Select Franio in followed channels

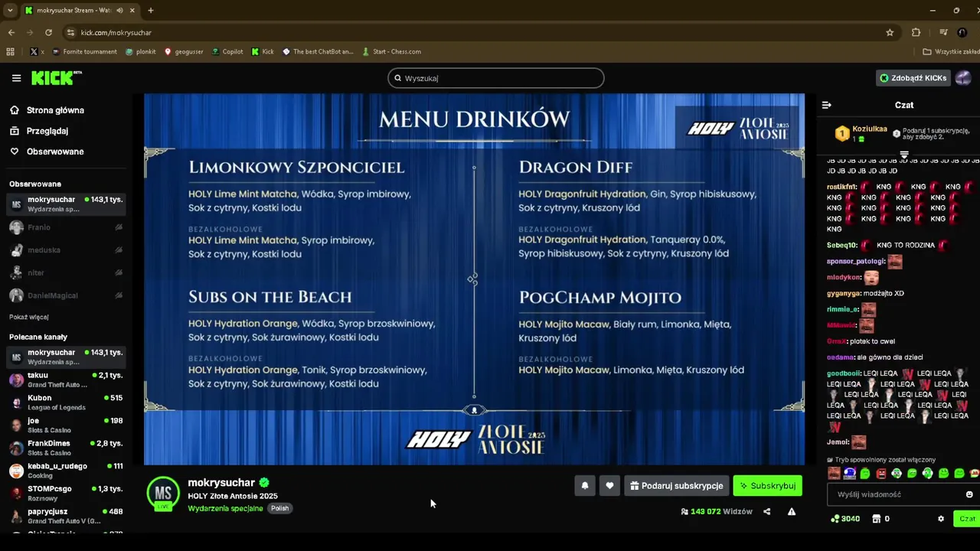66,227
